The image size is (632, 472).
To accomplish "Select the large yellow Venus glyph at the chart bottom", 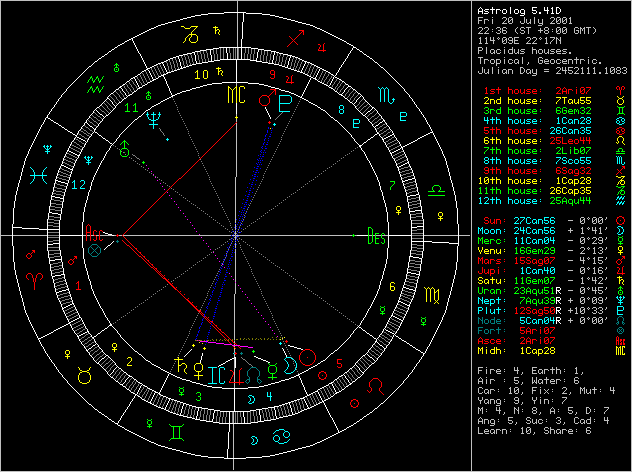I will (x=199, y=371).
